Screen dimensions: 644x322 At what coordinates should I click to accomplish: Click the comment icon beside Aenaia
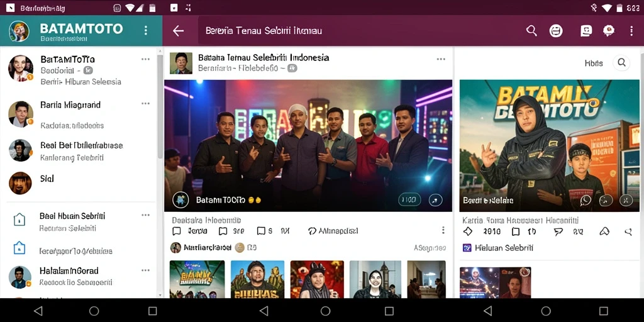[177, 231]
